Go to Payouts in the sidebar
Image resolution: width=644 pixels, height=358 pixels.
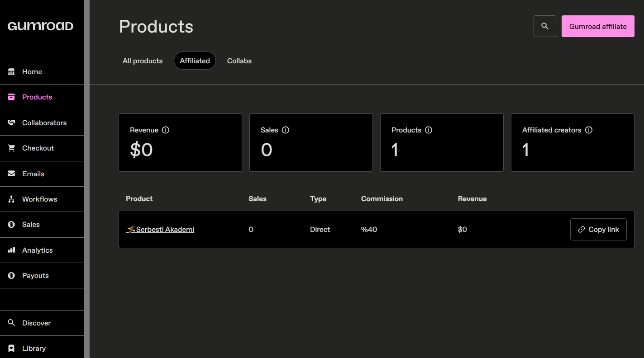(42, 275)
